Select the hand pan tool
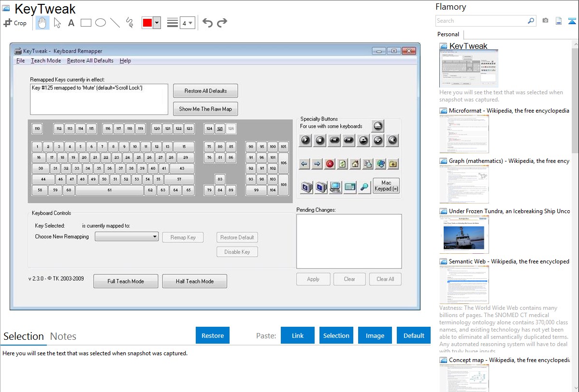This screenshot has width=579, height=392. coord(42,23)
